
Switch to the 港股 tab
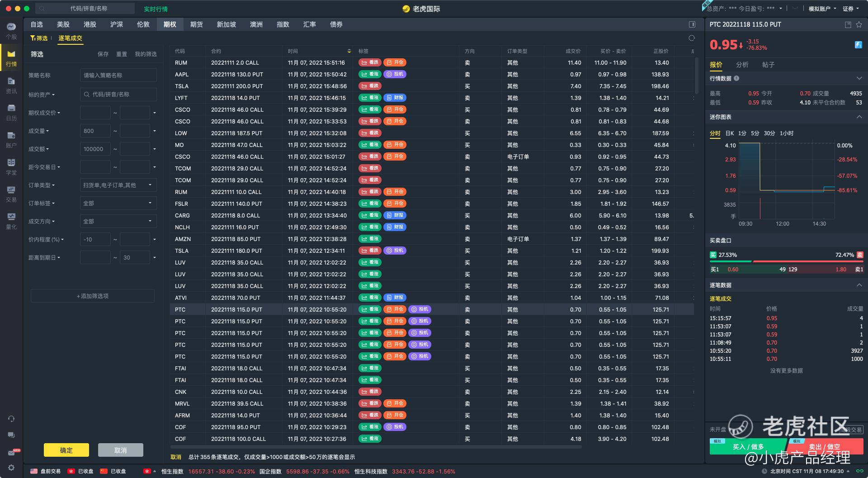[90, 24]
